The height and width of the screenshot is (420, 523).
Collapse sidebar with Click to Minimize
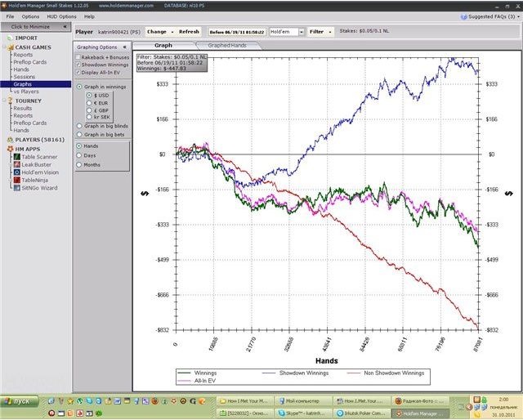(36, 27)
